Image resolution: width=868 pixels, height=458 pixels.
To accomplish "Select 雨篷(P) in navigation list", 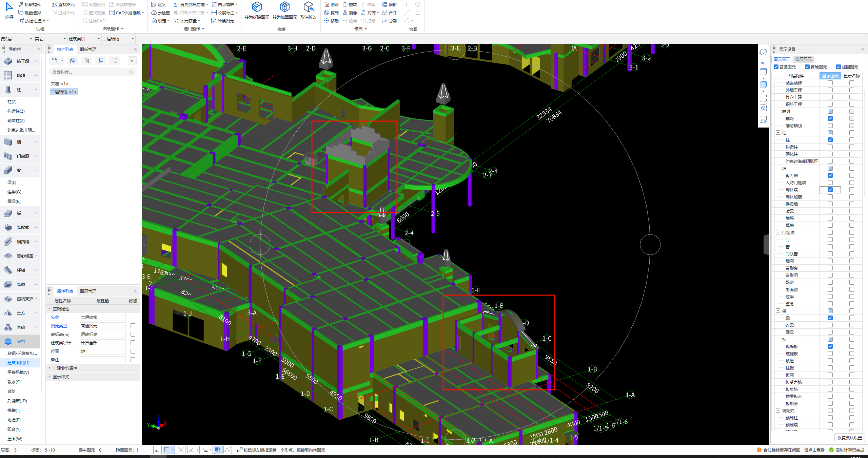I will [x=14, y=420].
